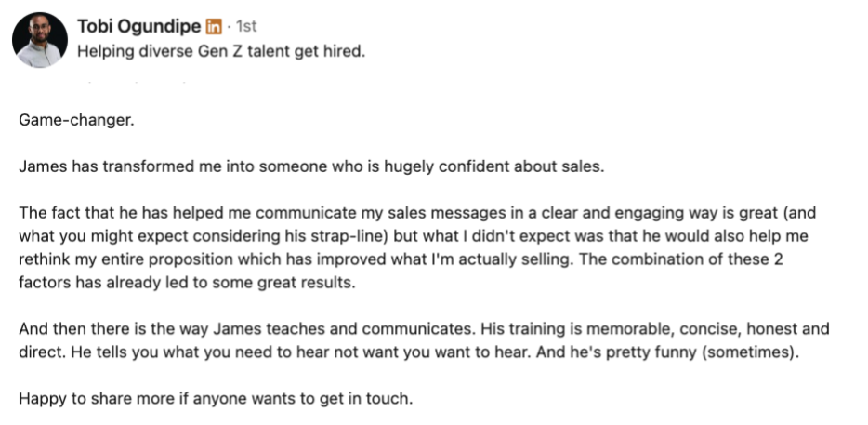Image resolution: width=868 pixels, height=425 pixels.
Task: Click the 1st connection degree label
Action: pyautogui.click(x=246, y=26)
